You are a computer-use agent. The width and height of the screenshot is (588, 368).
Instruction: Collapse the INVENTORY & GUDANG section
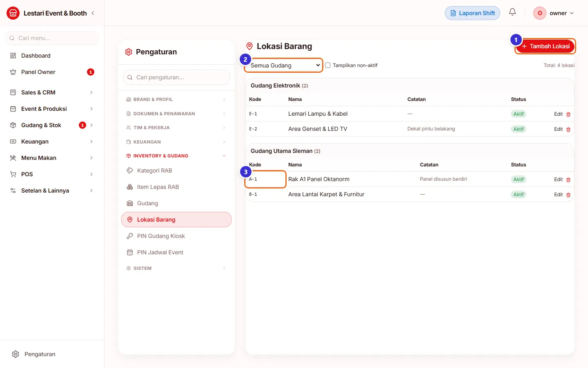pyautogui.click(x=176, y=156)
